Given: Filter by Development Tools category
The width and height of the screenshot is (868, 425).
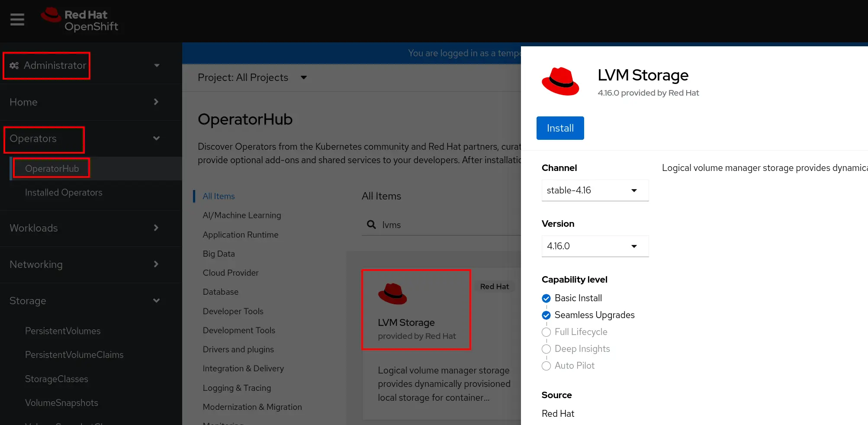Looking at the screenshot, I should [239, 330].
